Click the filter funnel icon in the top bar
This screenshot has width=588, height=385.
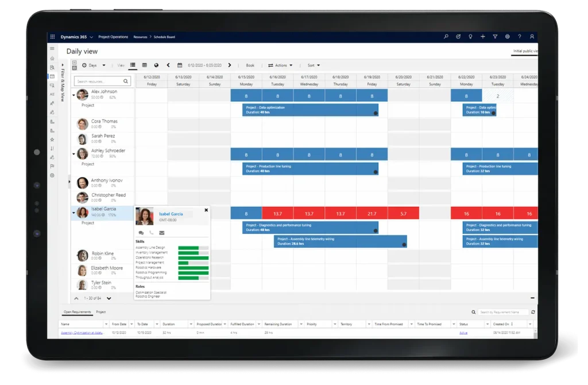(495, 36)
